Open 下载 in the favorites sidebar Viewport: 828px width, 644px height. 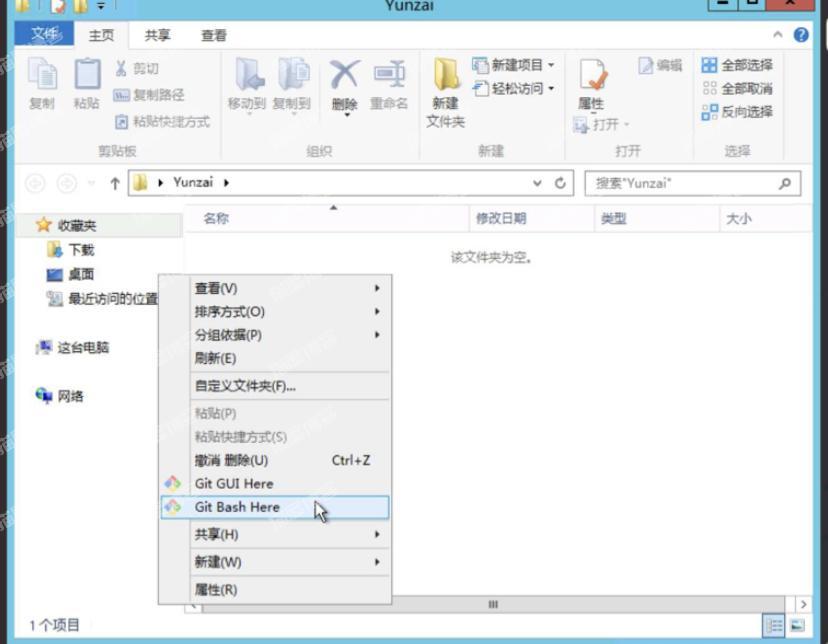[81, 250]
